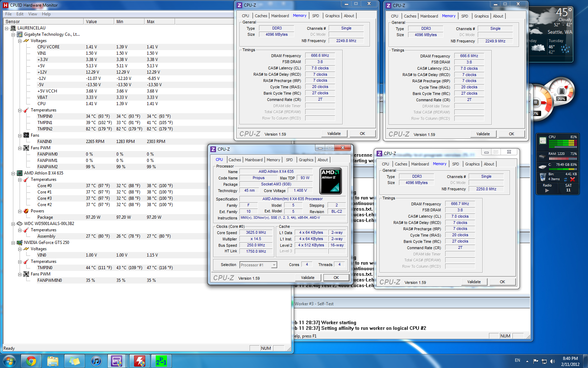
Task: Select the CPU VCORE sensor row
Action: 48,47
